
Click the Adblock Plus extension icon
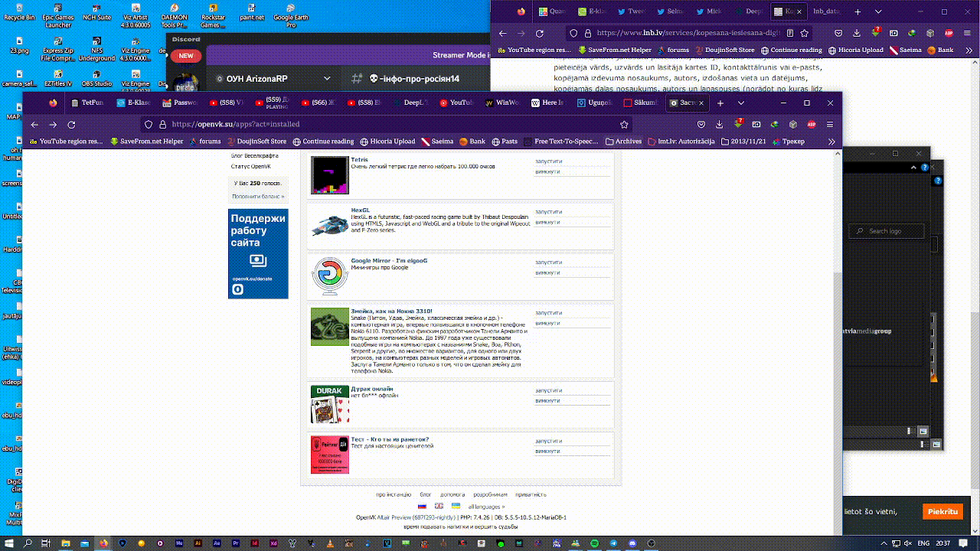point(812,124)
